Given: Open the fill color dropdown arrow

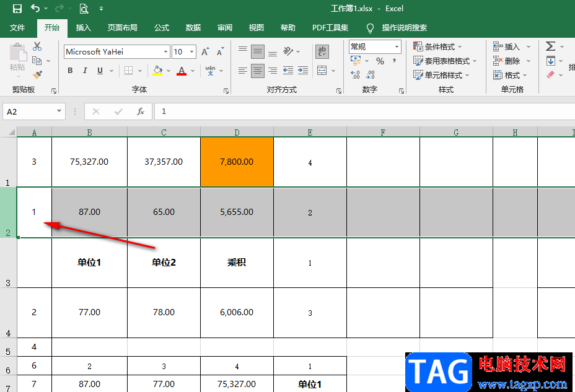Looking at the screenshot, I should click(x=169, y=71).
